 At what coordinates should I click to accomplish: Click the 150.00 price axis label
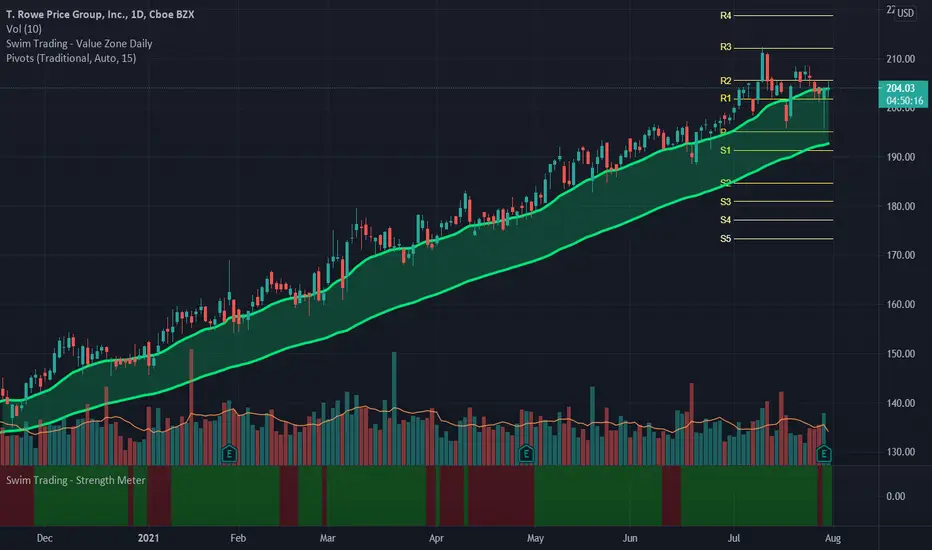900,354
